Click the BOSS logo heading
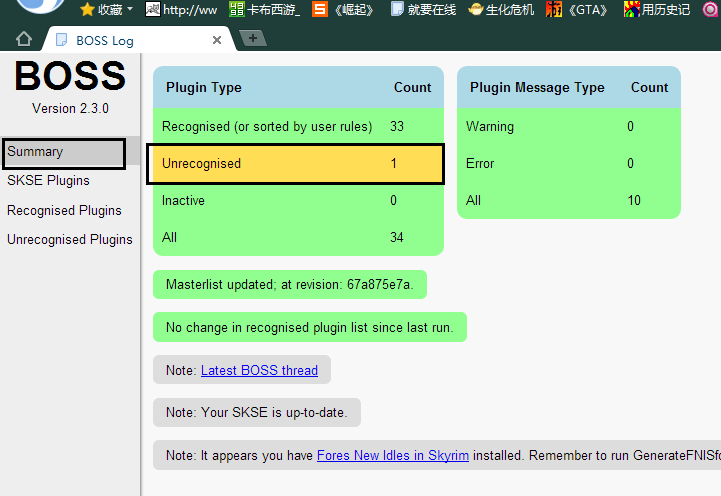 point(70,76)
